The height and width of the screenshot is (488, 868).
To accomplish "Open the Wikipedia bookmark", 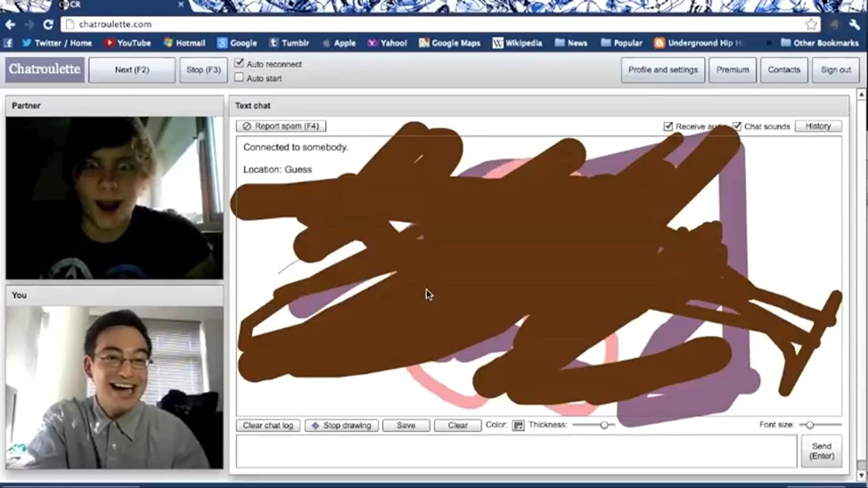I will coord(517,43).
